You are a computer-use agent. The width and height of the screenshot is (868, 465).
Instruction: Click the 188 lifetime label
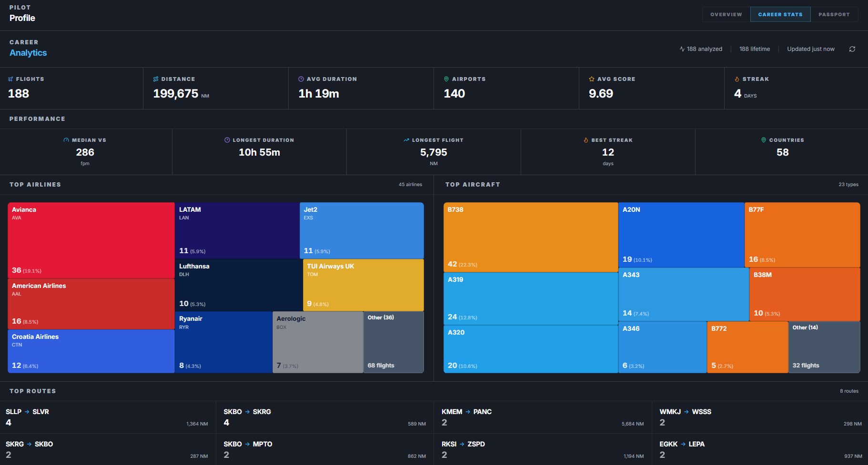coord(755,49)
